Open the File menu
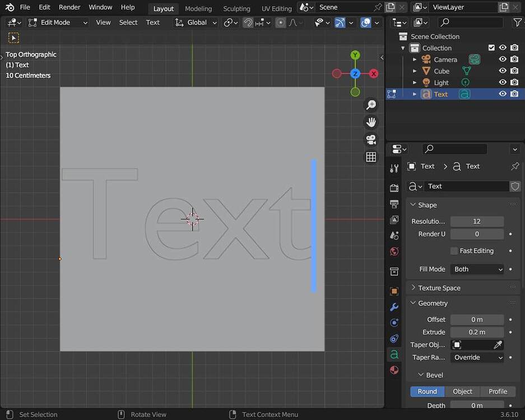Image resolution: width=525 pixels, height=420 pixels. pos(25,7)
